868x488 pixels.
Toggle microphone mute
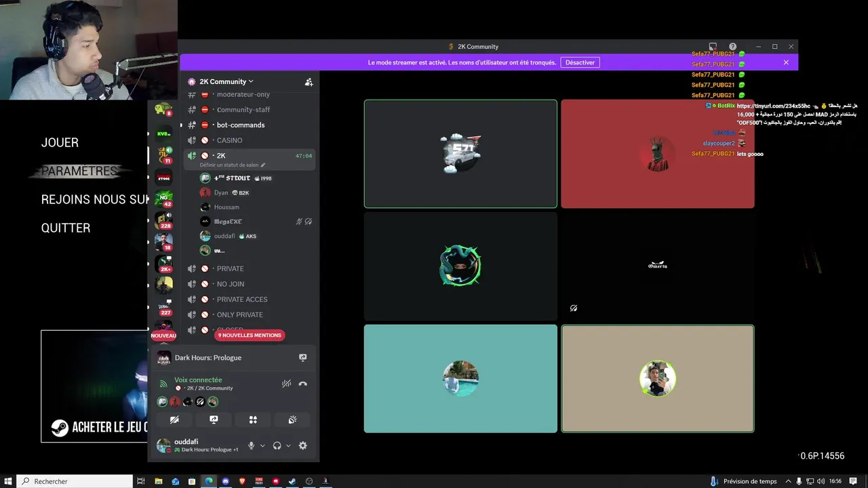point(252,445)
